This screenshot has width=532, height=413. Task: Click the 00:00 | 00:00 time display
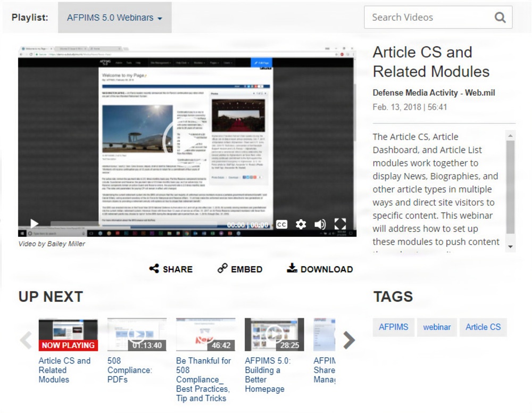tap(247, 225)
